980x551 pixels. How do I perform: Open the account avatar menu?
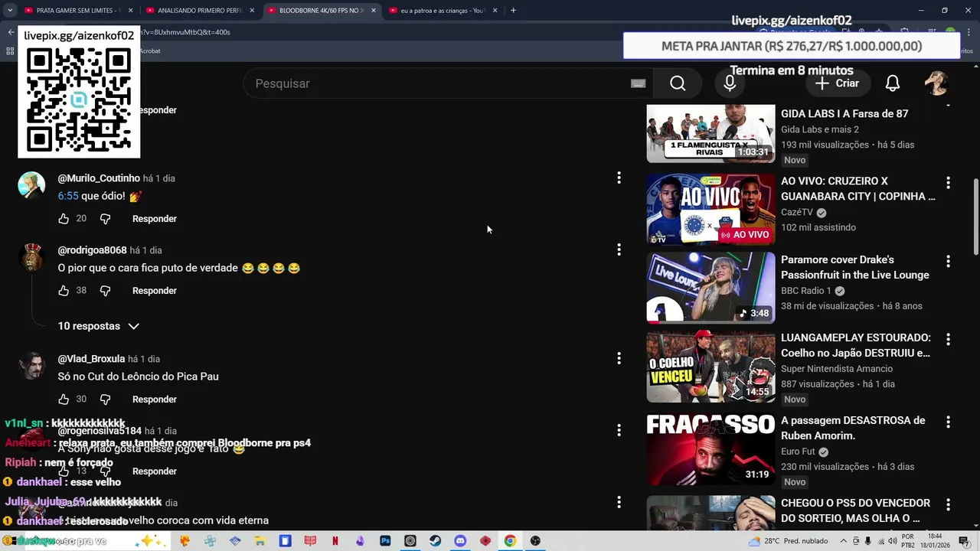(936, 83)
